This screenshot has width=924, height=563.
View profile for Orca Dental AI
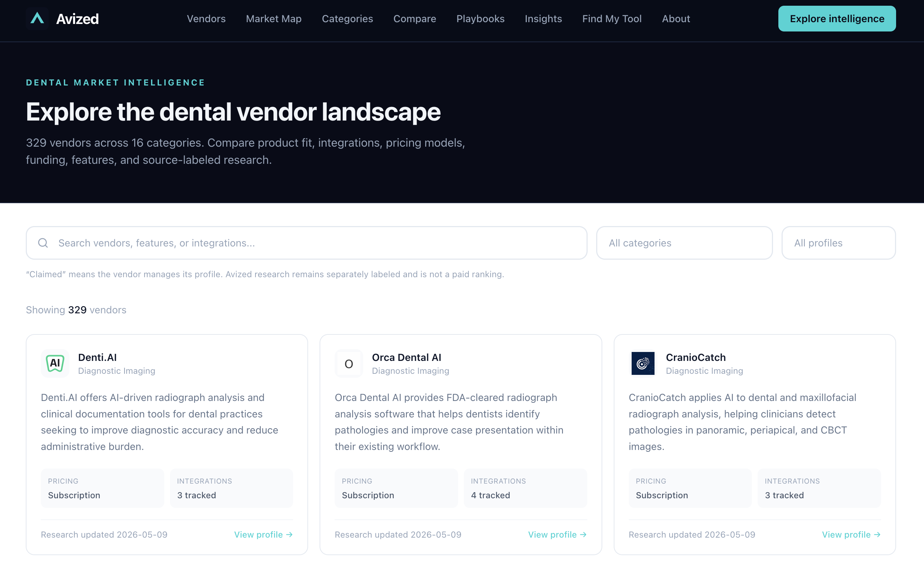click(x=557, y=534)
